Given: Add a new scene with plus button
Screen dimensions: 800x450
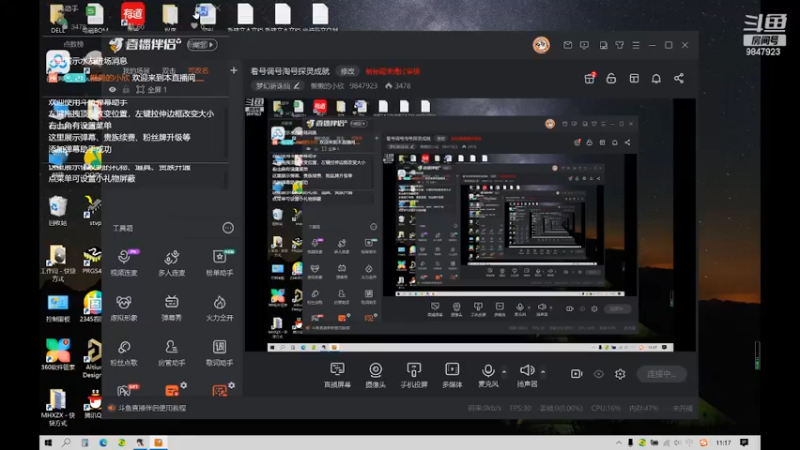Looking at the screenshot, I should point(234,70).
